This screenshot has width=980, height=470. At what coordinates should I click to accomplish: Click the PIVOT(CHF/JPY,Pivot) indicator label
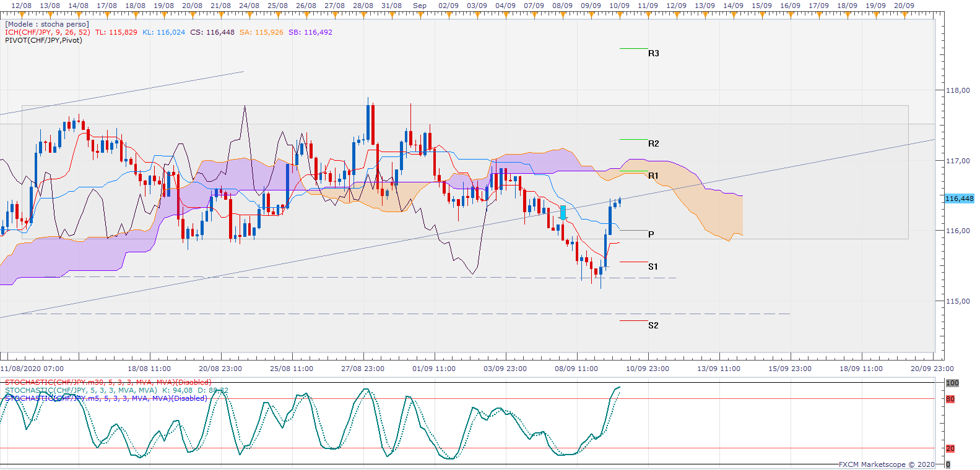[x=43, y=40]
